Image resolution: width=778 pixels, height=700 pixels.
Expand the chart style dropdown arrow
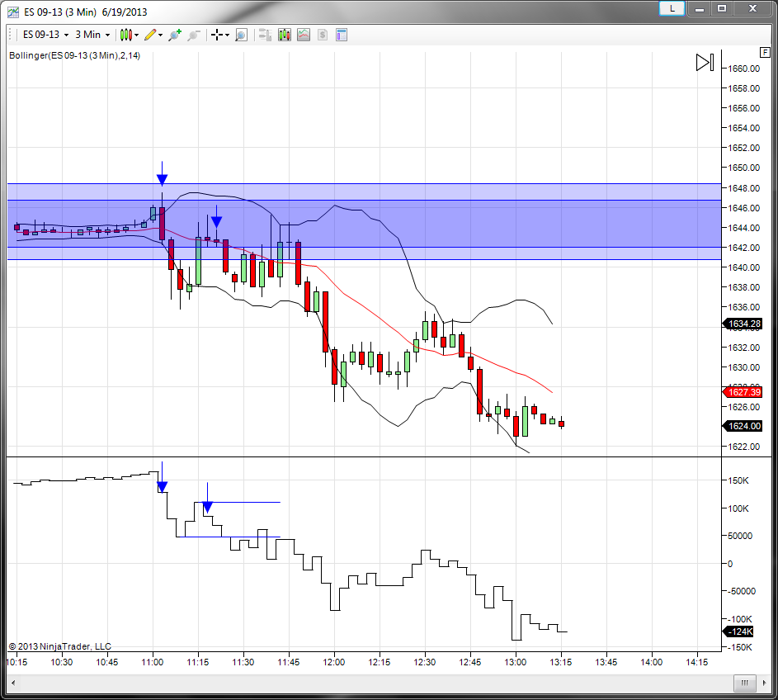137,35
